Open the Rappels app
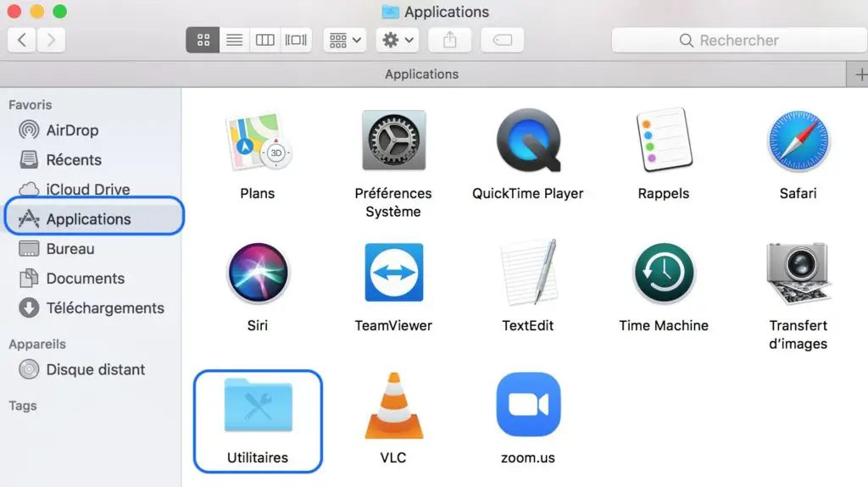Viewport: 868px width, 487px height. (664, 140)
